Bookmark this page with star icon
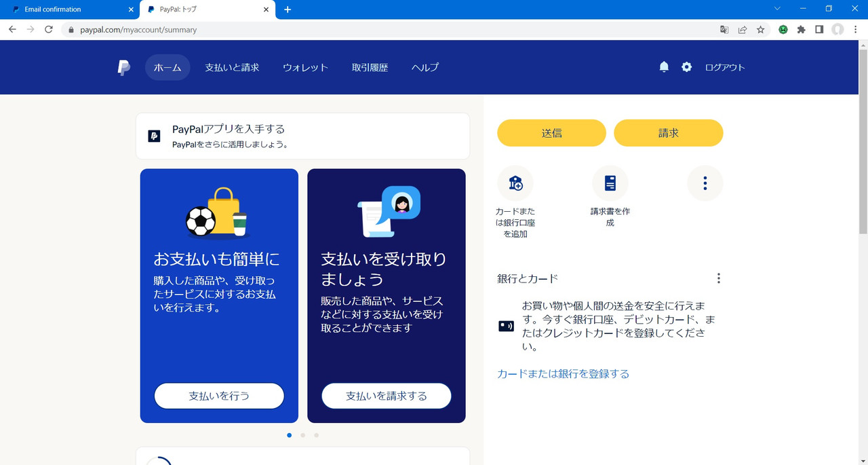The width and height of the screenshot is (868, 465). pos(761,30)
